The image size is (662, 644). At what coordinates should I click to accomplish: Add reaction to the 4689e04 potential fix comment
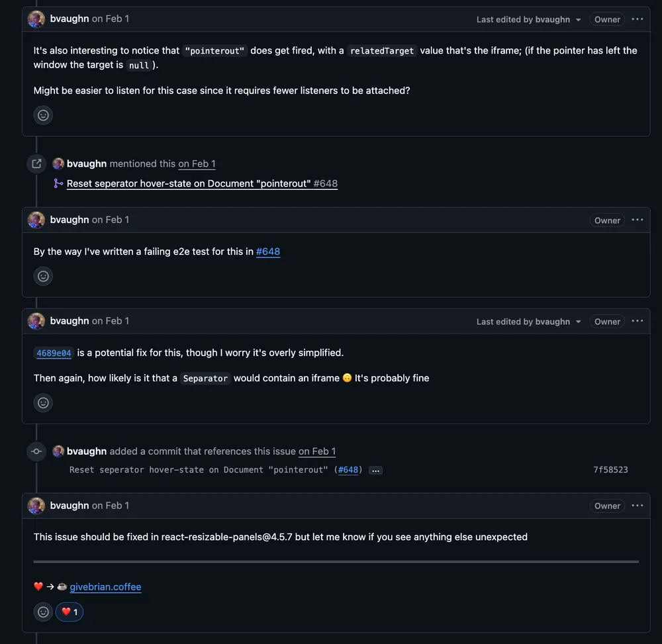click(43, 403)
